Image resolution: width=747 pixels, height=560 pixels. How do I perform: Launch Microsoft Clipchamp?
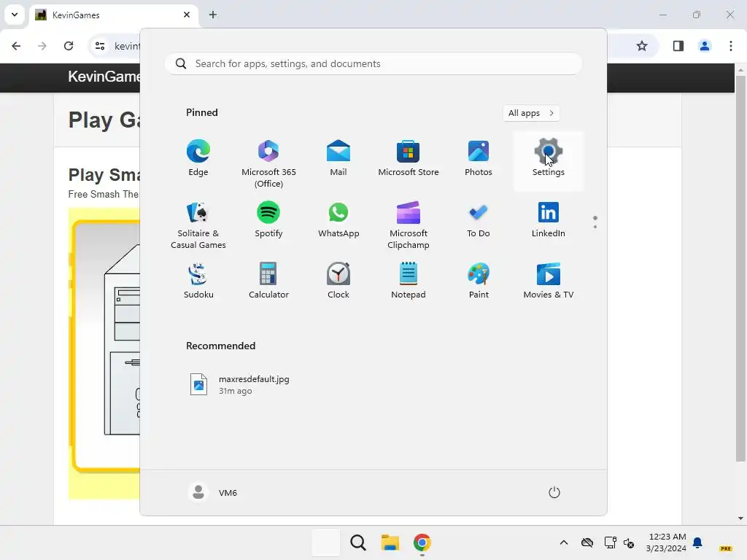click(x=409, y=225)
